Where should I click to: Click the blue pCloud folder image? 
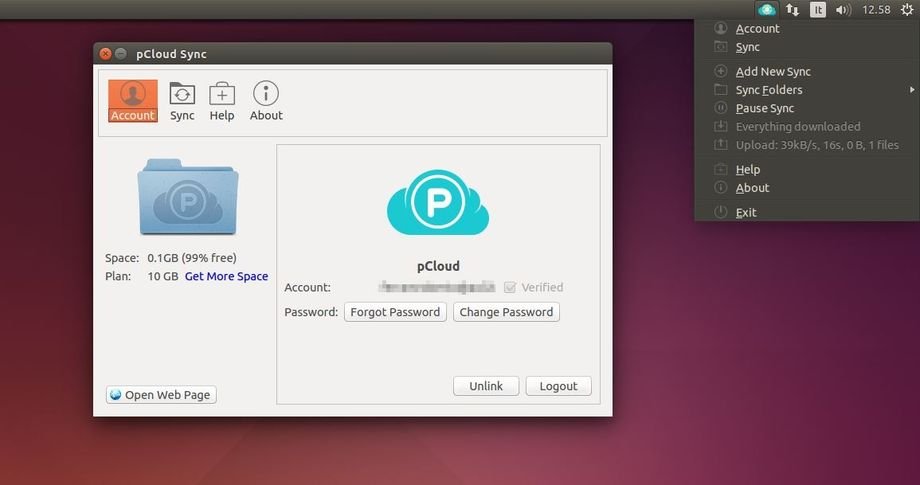pos(188,196)
